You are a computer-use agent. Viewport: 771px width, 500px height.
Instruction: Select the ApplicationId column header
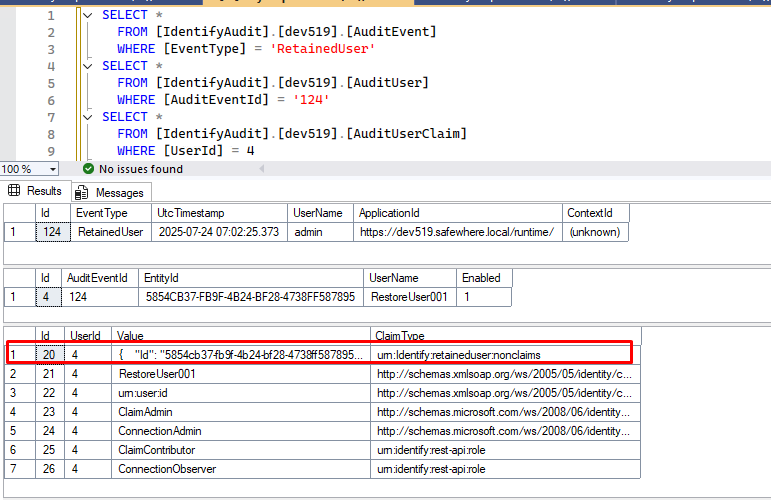pos(458,213)
